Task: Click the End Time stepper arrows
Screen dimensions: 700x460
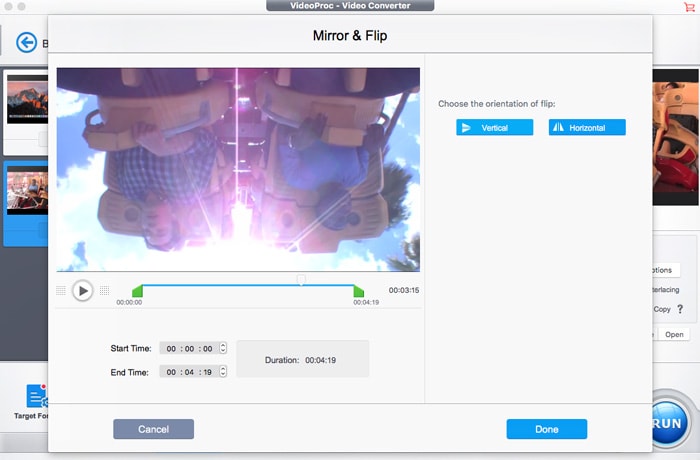Action: (x=223, y=372)
